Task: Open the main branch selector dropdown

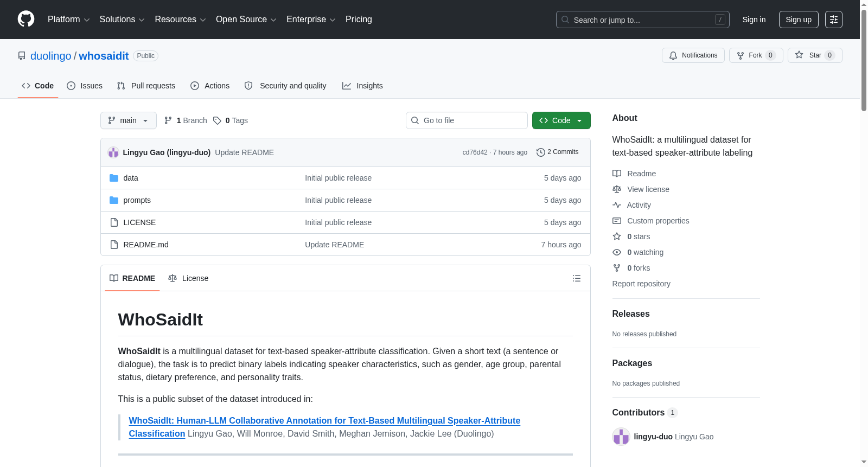Action: 129,120
